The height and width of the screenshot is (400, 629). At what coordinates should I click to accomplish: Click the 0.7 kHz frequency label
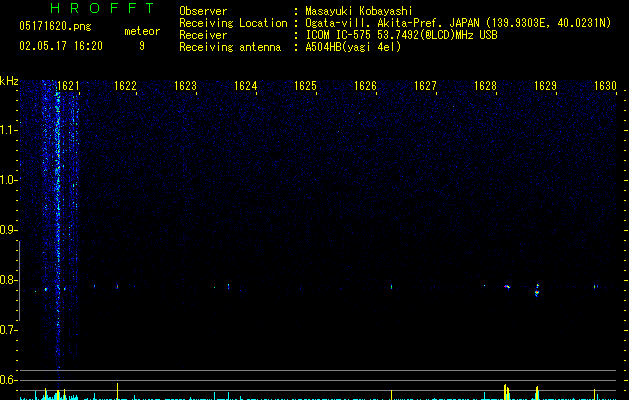(8, 330)
